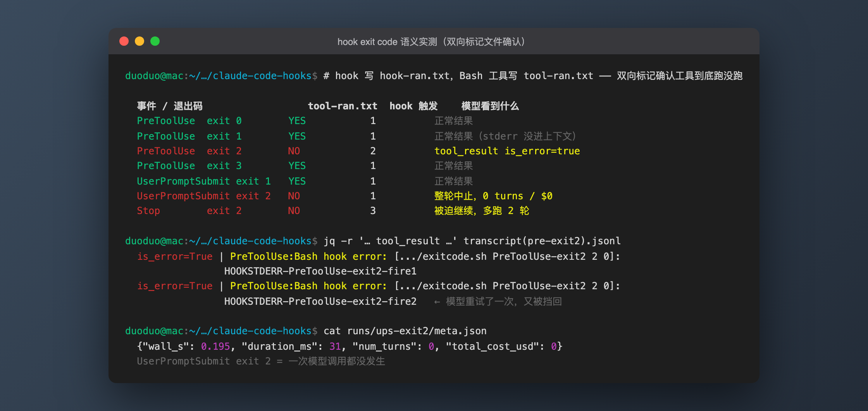Select the red "PreToolUse exit 2" row label
The height and width of the screenshot is (411, 868).
point(189,151)
